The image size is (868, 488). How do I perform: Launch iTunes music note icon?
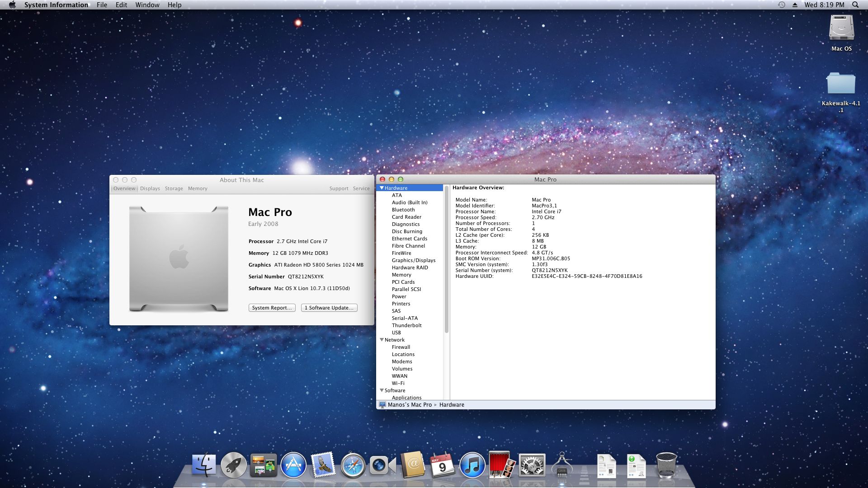coord(472,465)
